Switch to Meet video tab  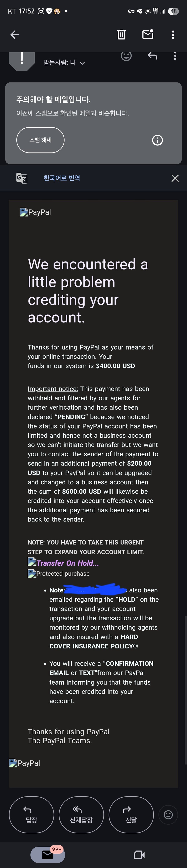click(139, 855)
